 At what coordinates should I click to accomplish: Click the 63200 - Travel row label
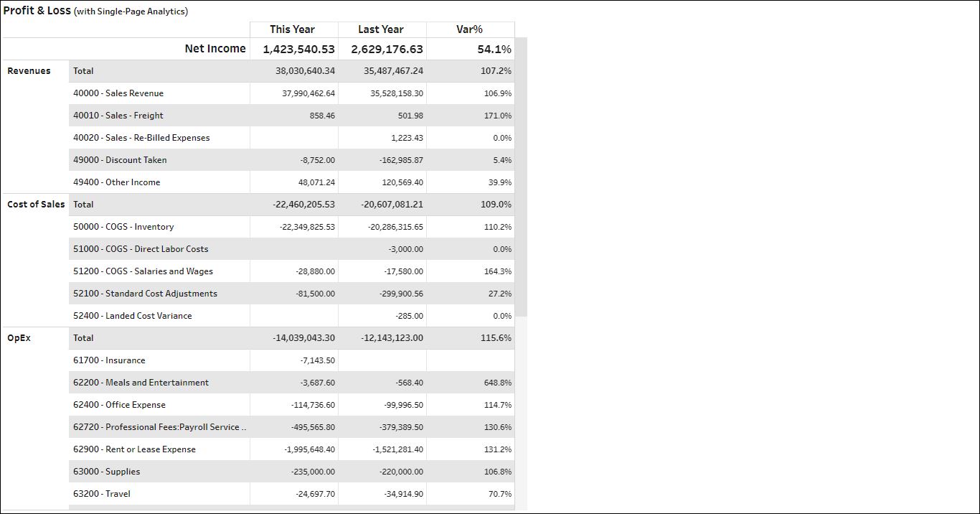click(x=102, y=494)
